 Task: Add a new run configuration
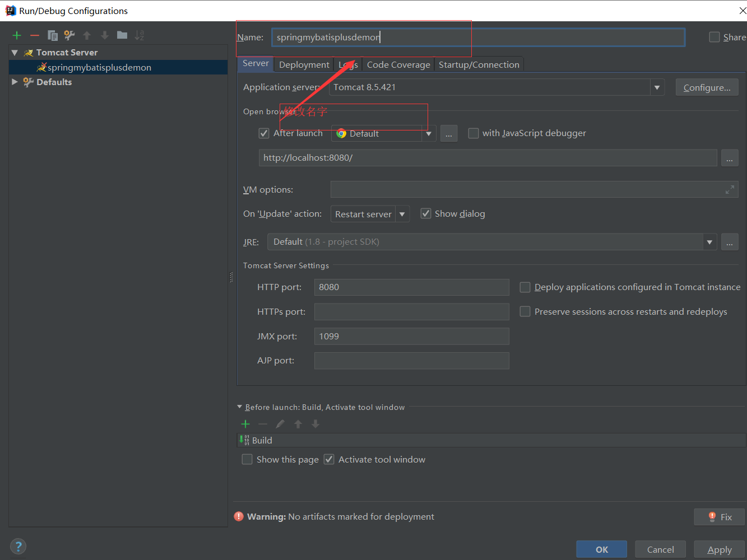17,35
